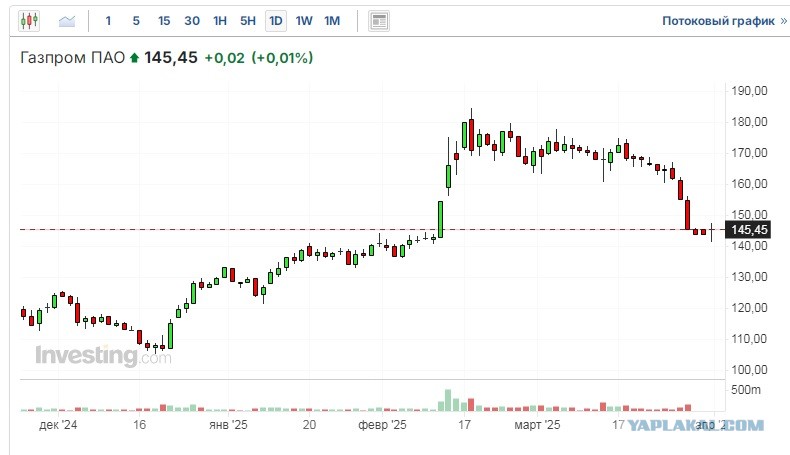This screenshot has height=455, width=790.
Task: Open the news/table layout icon
Action: click(x=378, y=21)
